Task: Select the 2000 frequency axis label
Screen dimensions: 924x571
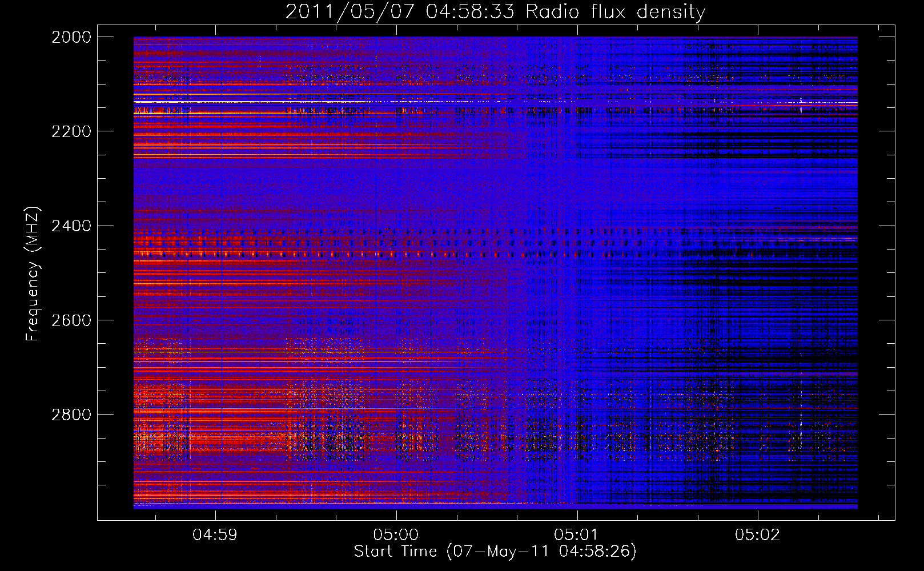Action: [x=71, y=37]
